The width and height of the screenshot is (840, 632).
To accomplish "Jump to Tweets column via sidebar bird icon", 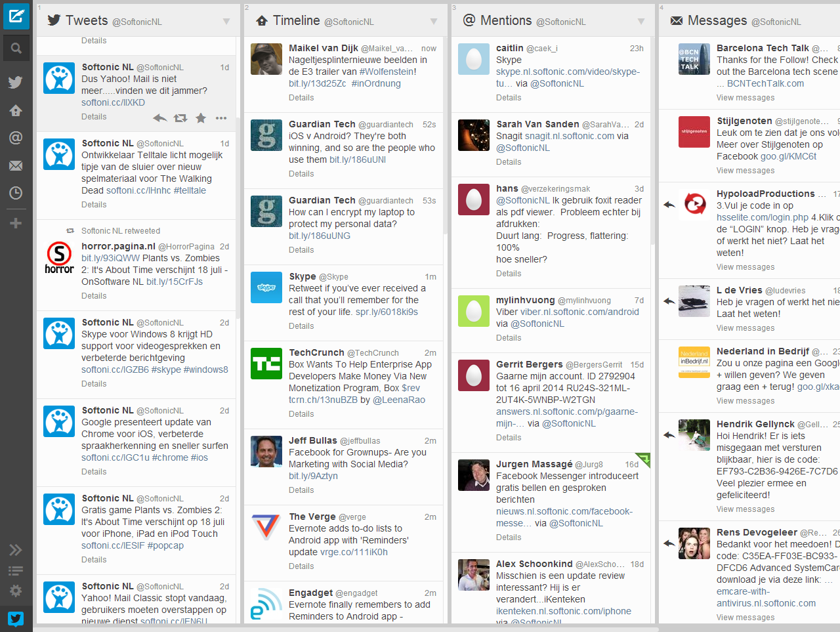I will coord(16,83).
